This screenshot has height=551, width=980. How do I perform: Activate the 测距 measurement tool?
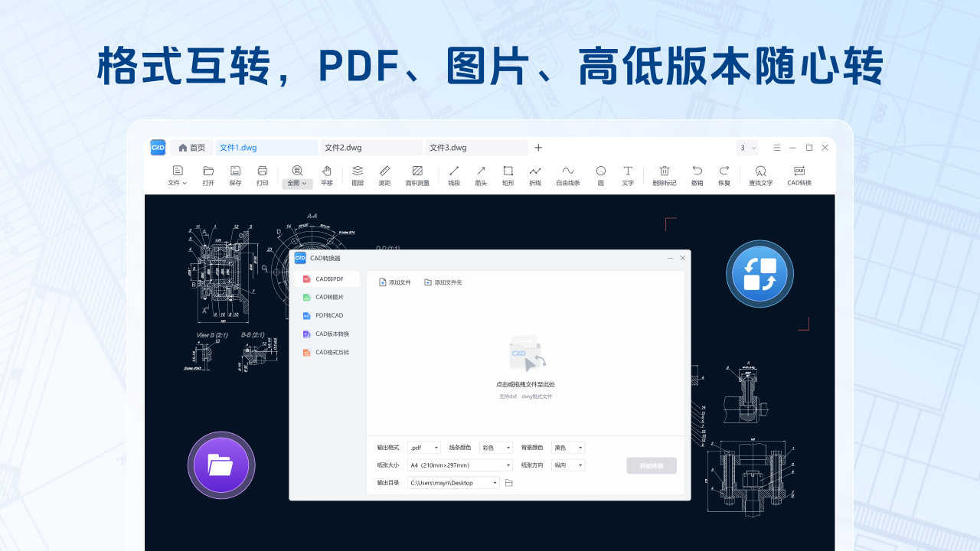384,175
